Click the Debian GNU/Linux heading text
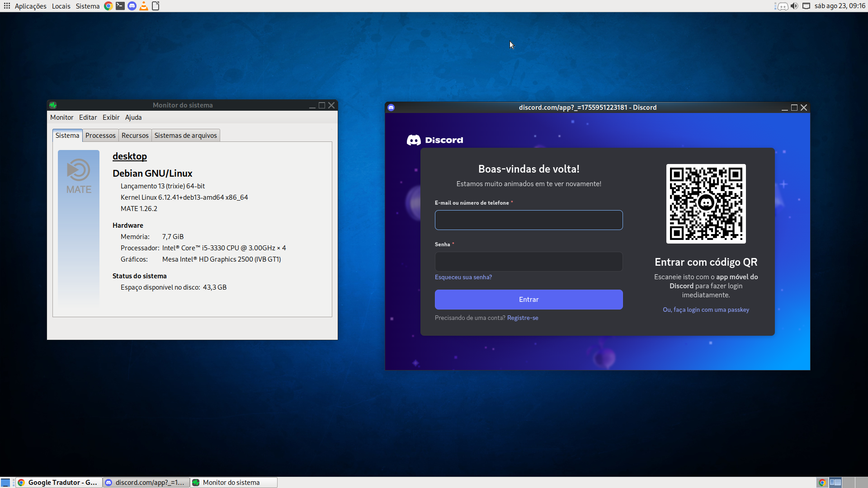 [152, 174]
